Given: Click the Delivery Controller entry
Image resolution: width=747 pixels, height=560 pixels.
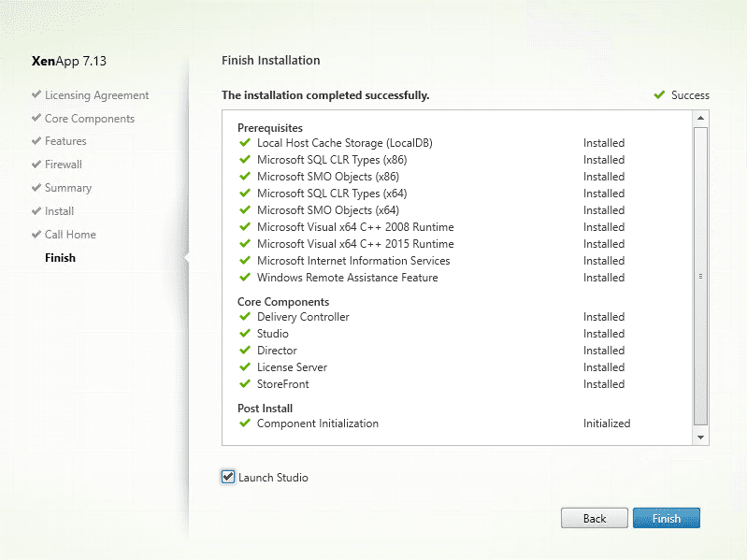Looking at the screenshot, I should tap(303, 317).
